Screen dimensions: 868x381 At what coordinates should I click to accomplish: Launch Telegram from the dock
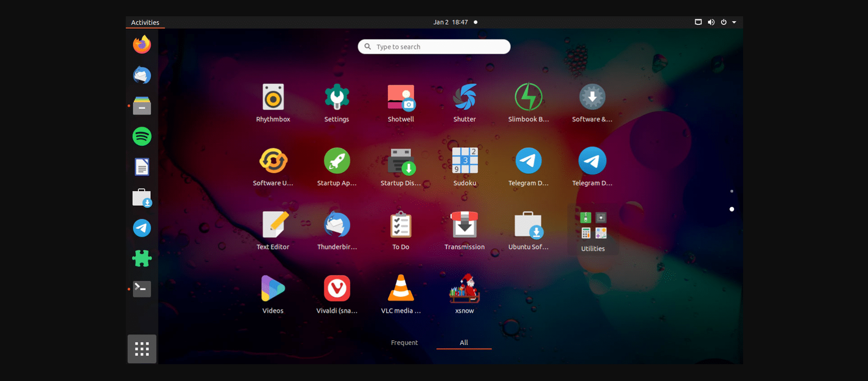tap(142, 228)
